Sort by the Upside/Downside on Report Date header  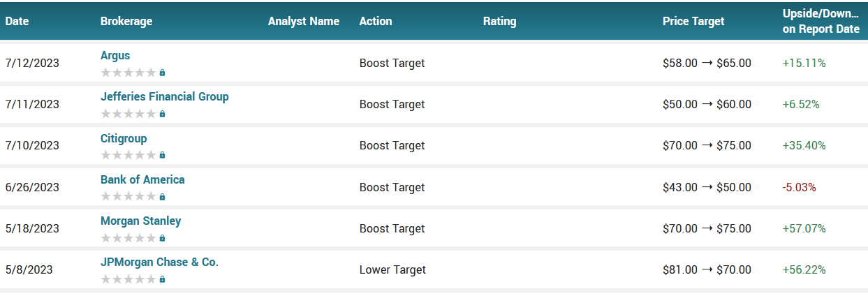click(x=821, y=21)
